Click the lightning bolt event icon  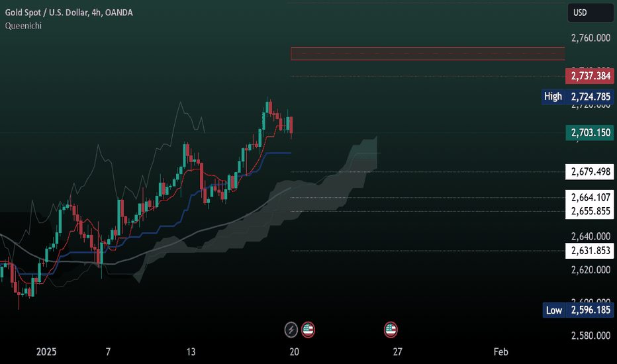291,330
